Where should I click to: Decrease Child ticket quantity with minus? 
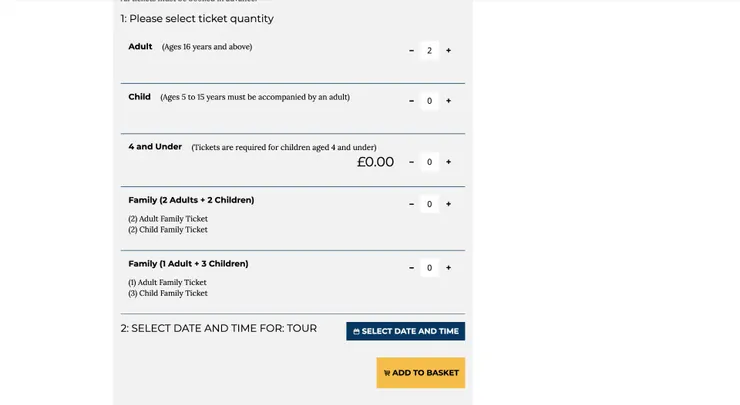tap(411, 101)
